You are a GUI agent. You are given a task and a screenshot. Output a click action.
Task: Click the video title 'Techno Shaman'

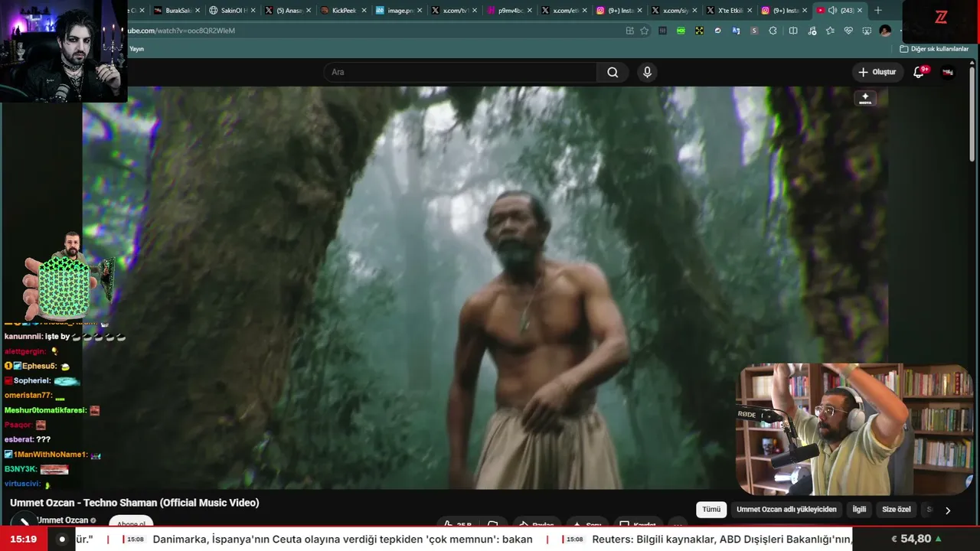tap(134, 503)
